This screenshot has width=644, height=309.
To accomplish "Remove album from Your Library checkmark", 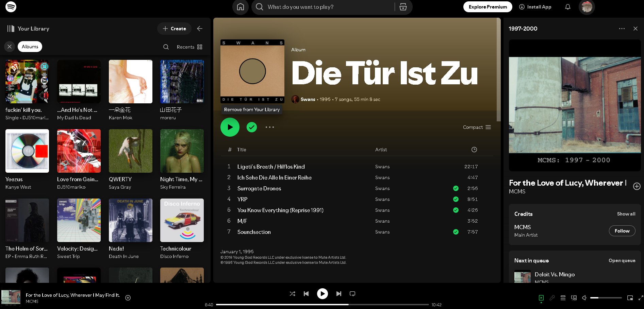I will 252,127.
